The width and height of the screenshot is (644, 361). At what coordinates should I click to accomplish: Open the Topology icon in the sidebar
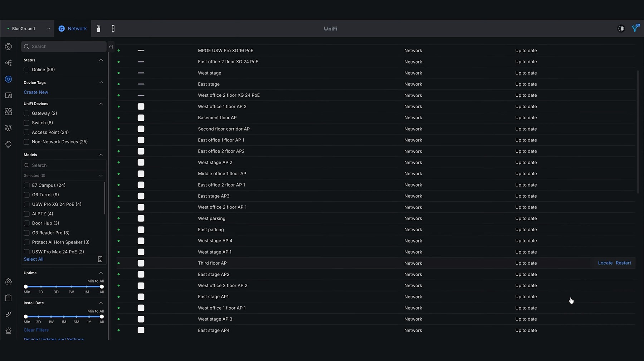click(x=9, y=63)
